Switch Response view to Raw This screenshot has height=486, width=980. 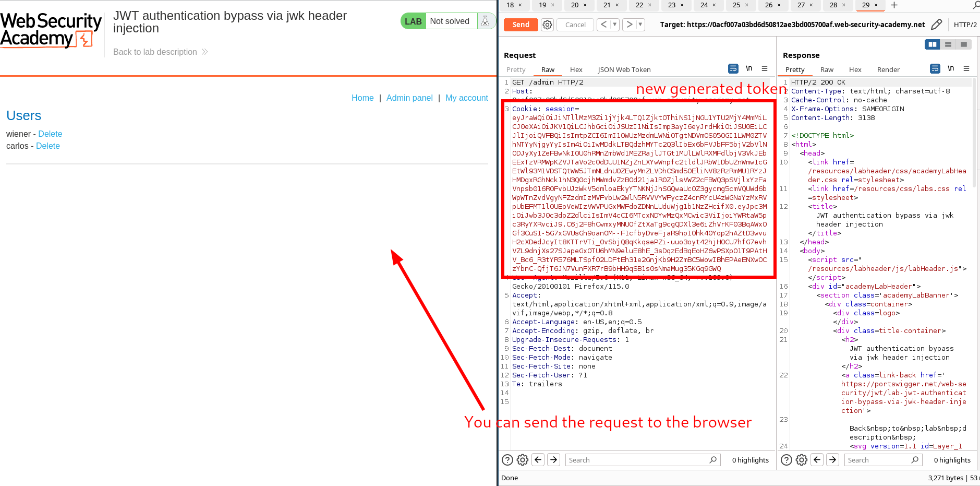(827, 69)
